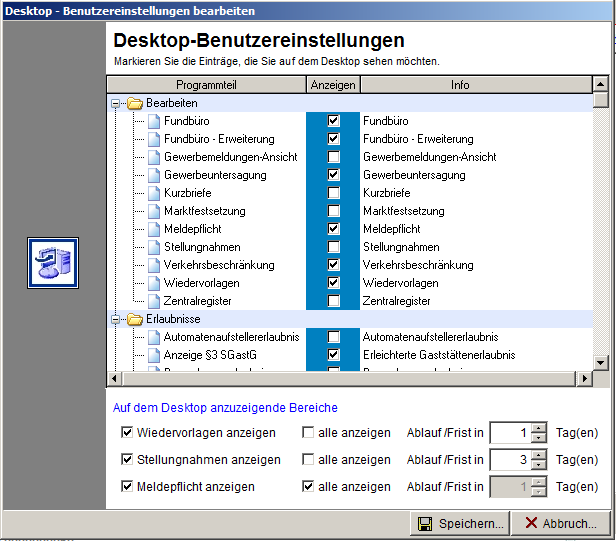Toggle alle anzeigen for Stellungnahmen row
This screenshot has width=616, height=541.
[x=309, y=460]
